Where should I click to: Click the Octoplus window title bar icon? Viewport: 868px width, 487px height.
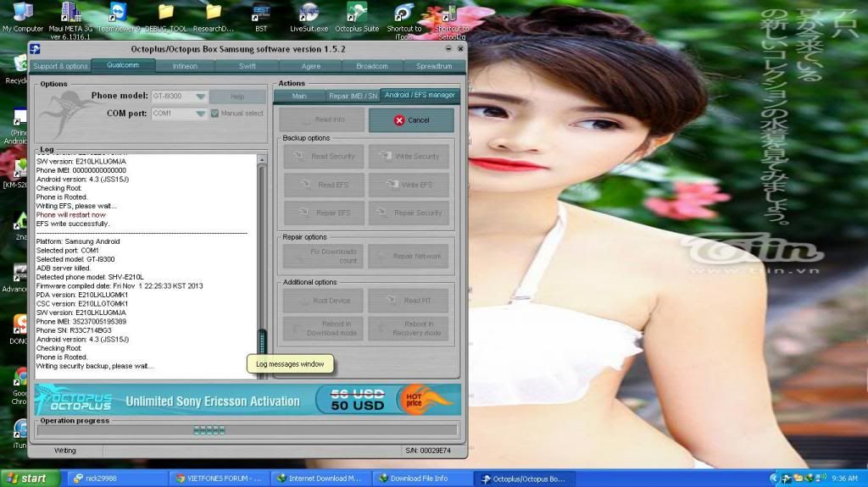tap(35, 49)
